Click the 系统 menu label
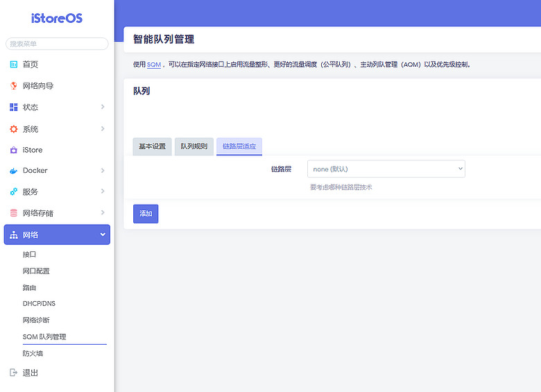 click(x=31, y=129)
